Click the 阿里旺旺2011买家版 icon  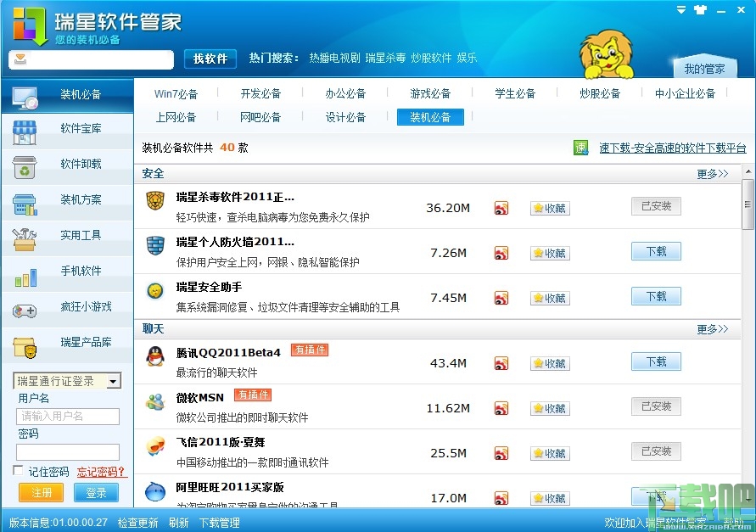coord(155,491)
